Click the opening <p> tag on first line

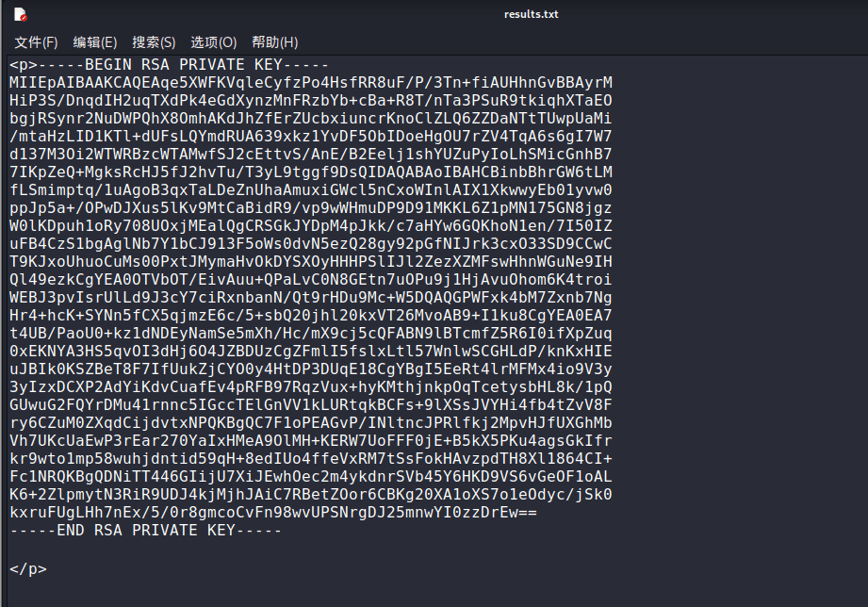coord(24,65)
